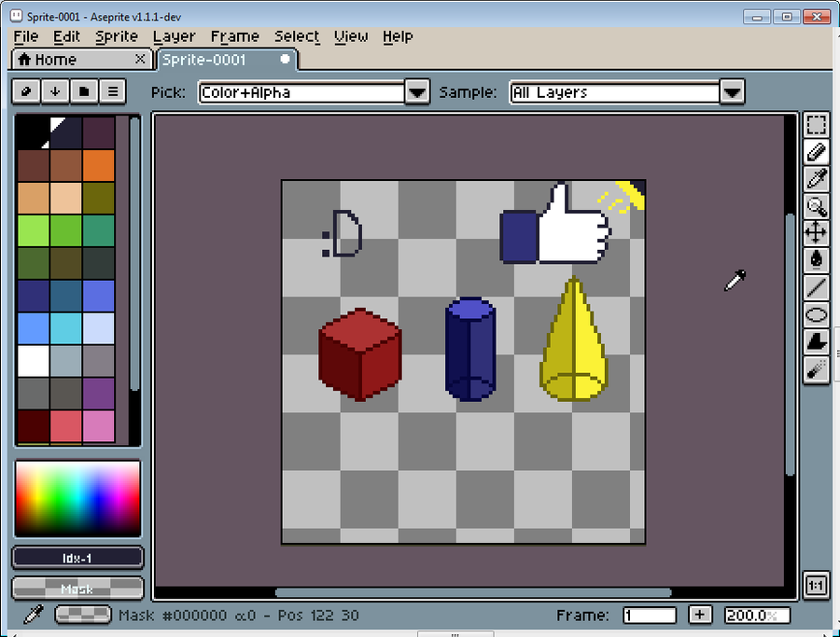Select the Contour tool
Screen dimensions: 840x637
click(x=816, y=342)
